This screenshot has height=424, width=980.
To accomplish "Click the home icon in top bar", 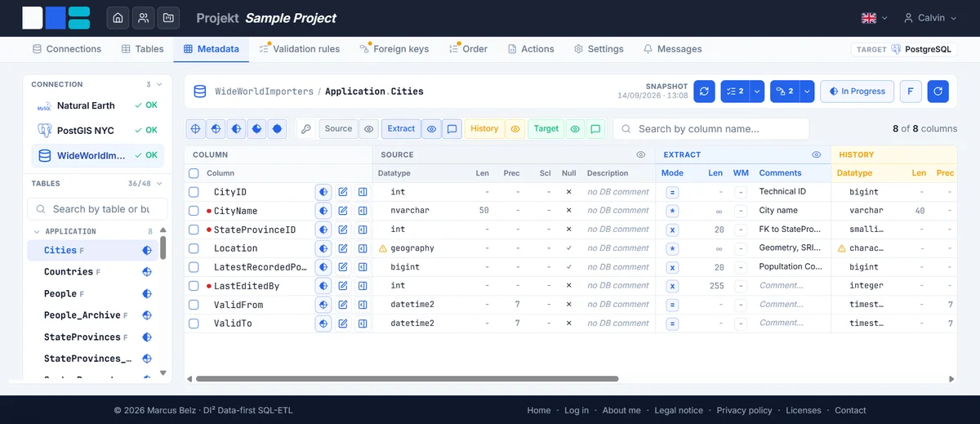I will click(118, 17).
